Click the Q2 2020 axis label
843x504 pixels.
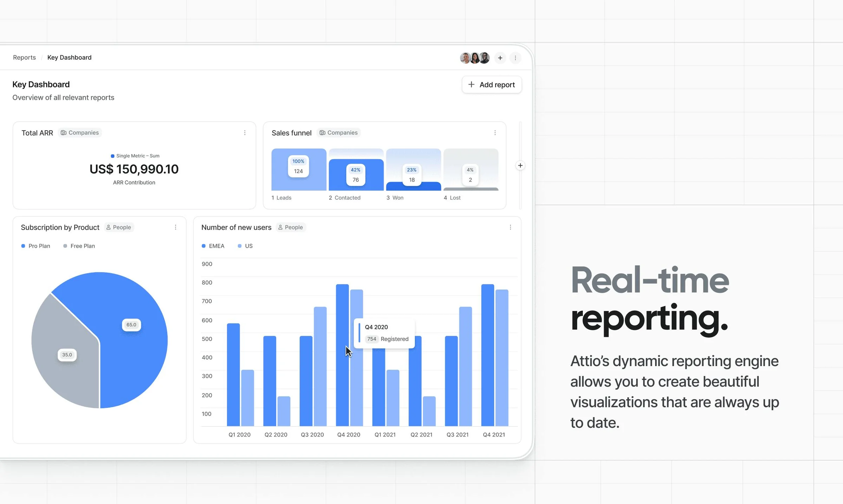(276, 435)
